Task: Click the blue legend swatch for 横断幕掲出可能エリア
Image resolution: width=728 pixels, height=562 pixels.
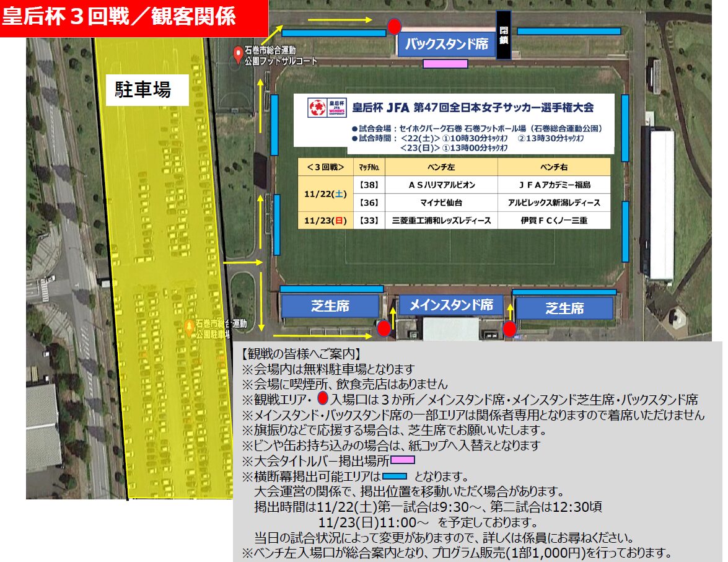Action: click(x=394, y=476)
